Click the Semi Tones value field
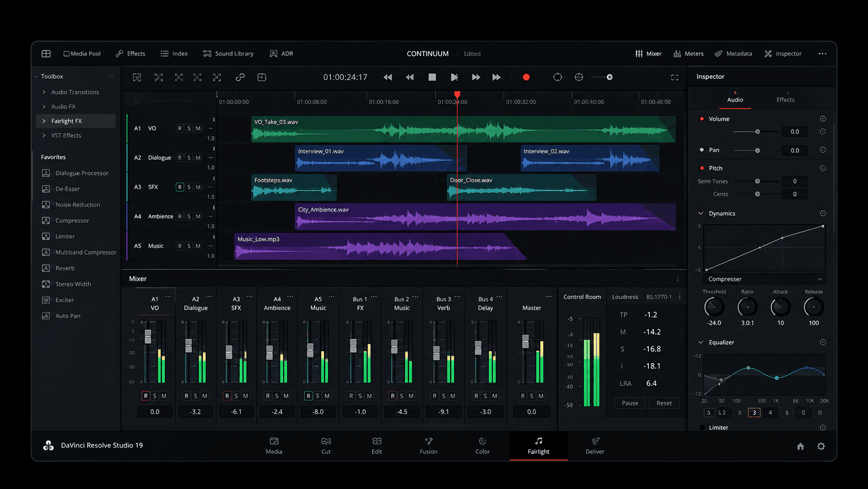868x489 pixels. [x=794, y=181]
